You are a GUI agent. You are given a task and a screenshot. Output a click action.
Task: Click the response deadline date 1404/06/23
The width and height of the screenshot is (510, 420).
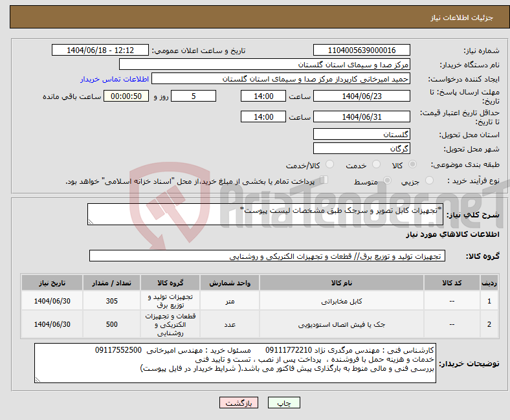tap(362, 96)
